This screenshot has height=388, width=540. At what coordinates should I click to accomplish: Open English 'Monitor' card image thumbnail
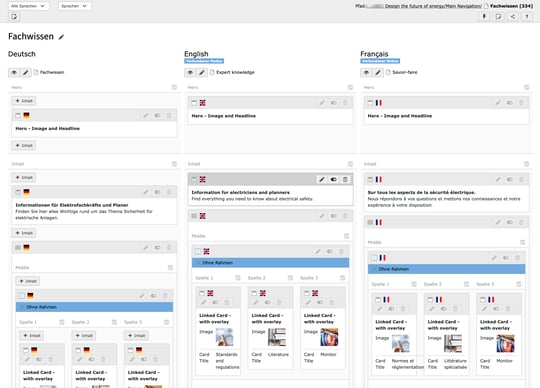point(329,337)
